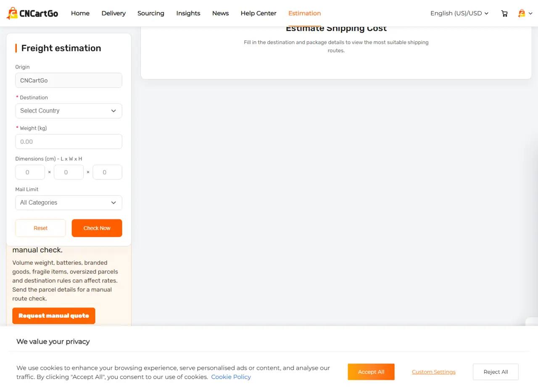Accept All cookies
Viewport: 538px width, 392px height.
point(371,372)
